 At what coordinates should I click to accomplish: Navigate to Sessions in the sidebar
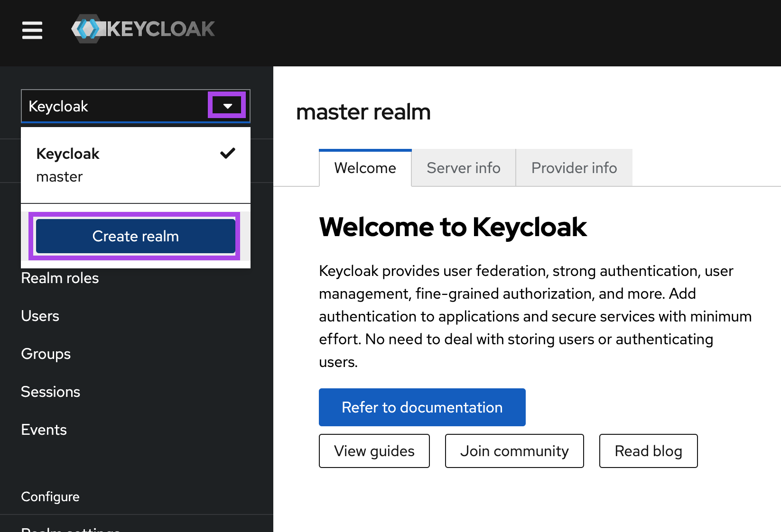pos(51,392)
